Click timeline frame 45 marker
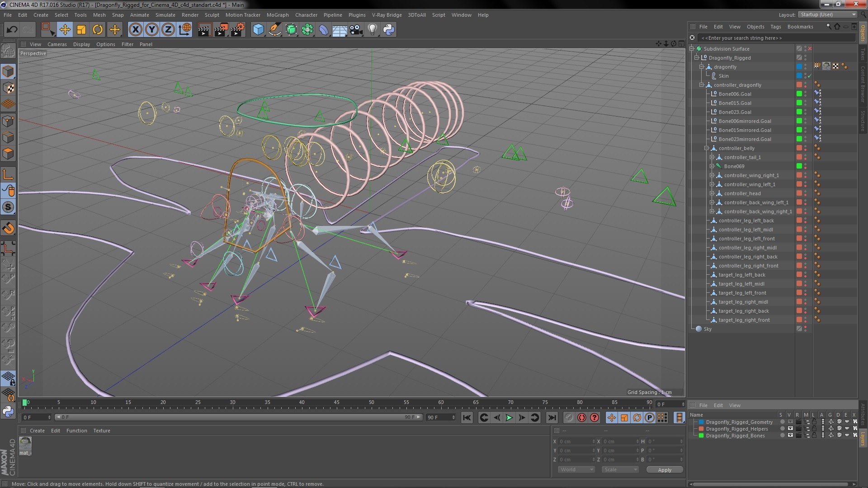868x488 pixels. 336,402
